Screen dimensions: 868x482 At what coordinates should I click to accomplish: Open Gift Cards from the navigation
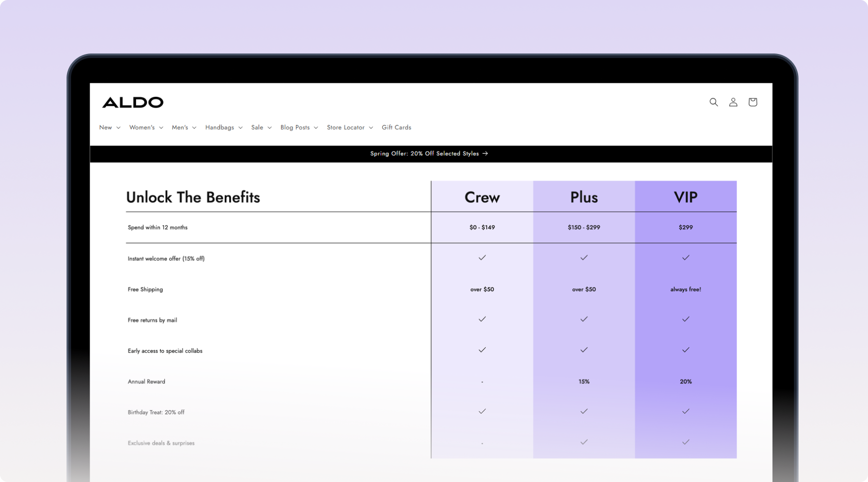396,127
